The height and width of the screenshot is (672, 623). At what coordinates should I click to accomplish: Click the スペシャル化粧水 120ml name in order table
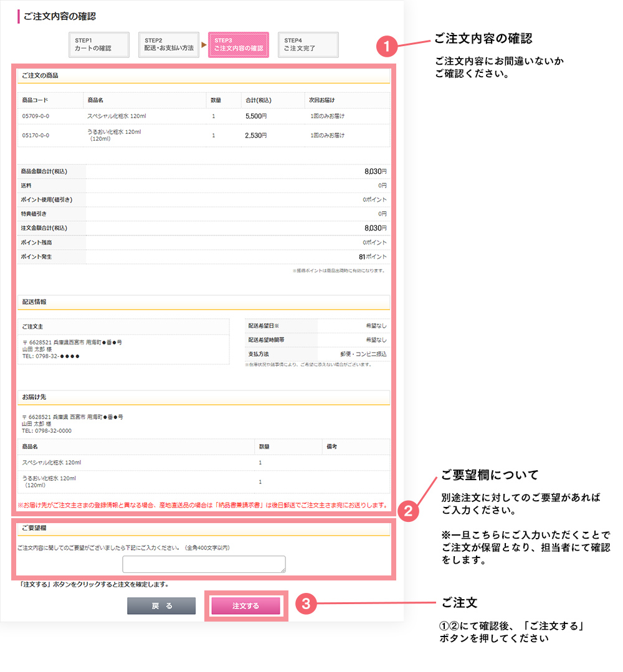point(117,116)
